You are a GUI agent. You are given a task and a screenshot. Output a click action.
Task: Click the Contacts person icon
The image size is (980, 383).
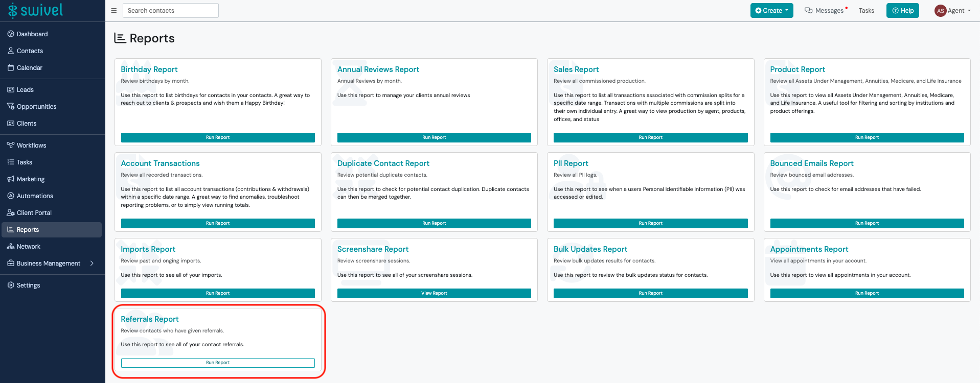pyautogui.click(x=11, y=51)
